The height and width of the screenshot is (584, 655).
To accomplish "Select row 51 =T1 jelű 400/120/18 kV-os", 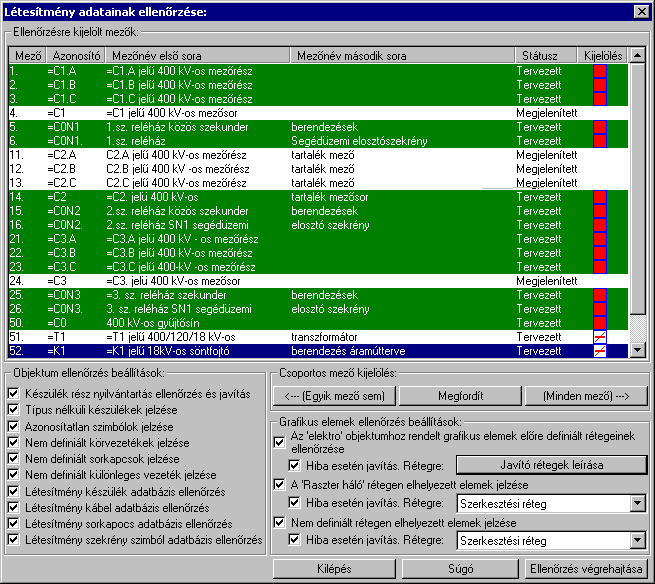I will pos(318,337).
